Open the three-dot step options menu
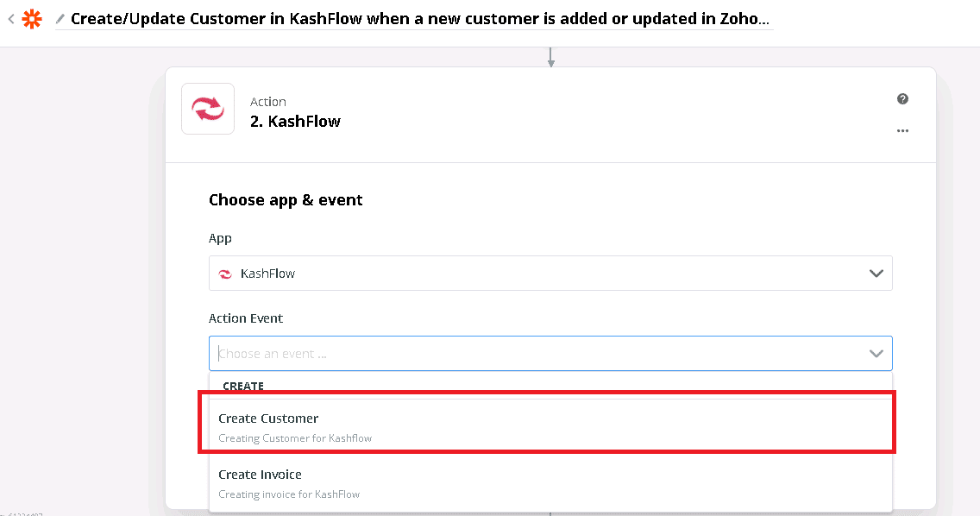This screenshot has width=980, height=516. coord(902,131)
